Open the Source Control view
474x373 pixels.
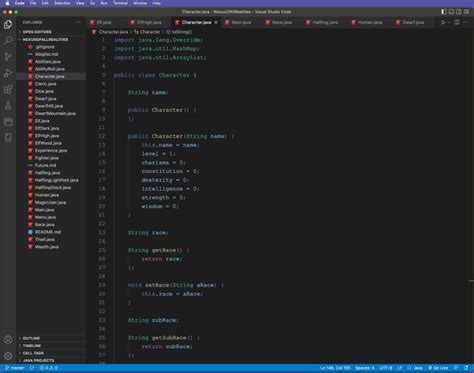(x=8, y=57)
